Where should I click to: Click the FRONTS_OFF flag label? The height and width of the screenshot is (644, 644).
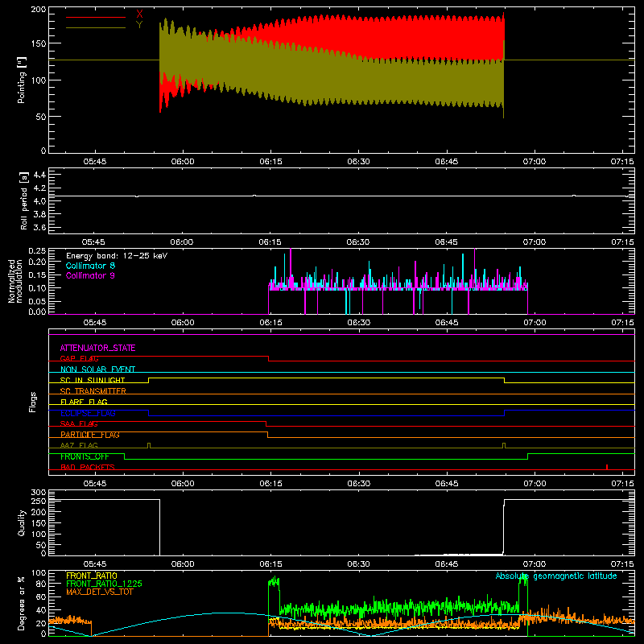tap(85, 456)
